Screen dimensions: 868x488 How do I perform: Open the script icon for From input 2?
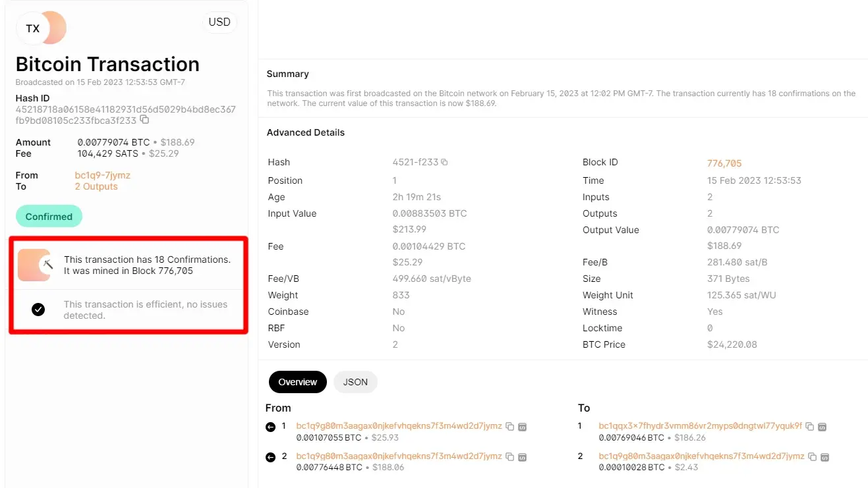pos(522,456)
